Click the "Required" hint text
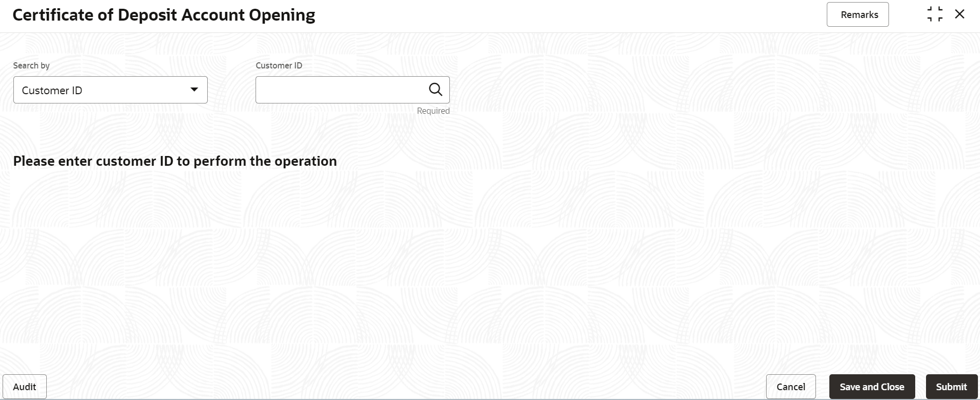The image size is (980, 400). (x=433, y=111)
